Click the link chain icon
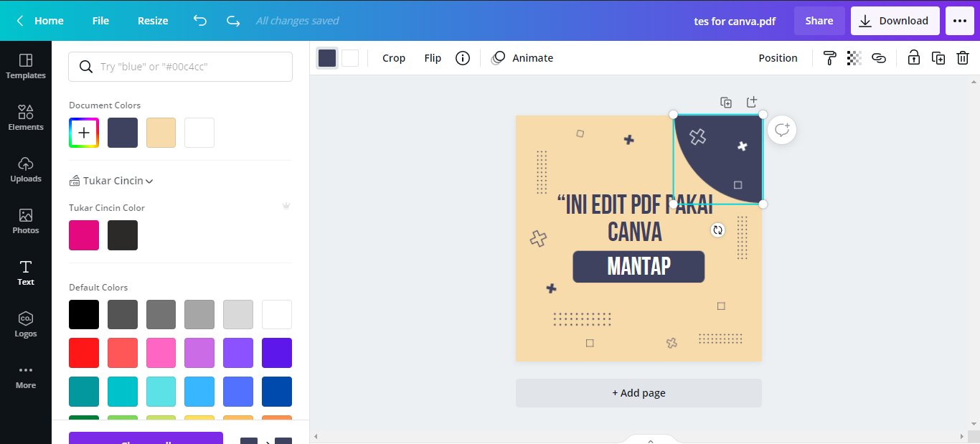The height and width of the screenshot is (444, 980). click(879, 58)
